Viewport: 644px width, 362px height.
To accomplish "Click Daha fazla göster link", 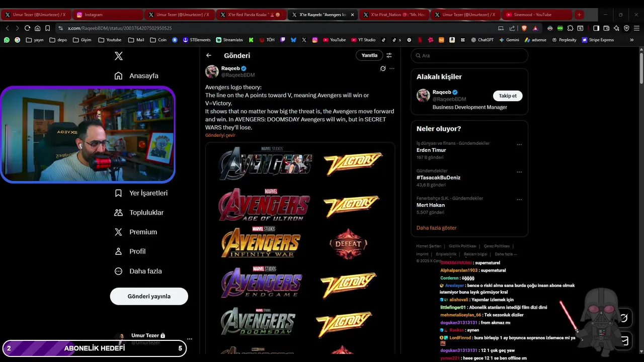I will (x=436, y=228).
